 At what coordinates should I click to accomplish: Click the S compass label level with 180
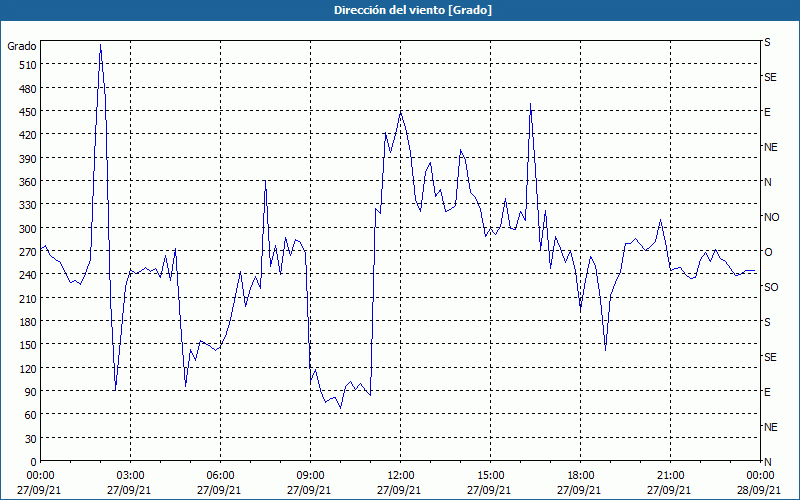(767, 322)
